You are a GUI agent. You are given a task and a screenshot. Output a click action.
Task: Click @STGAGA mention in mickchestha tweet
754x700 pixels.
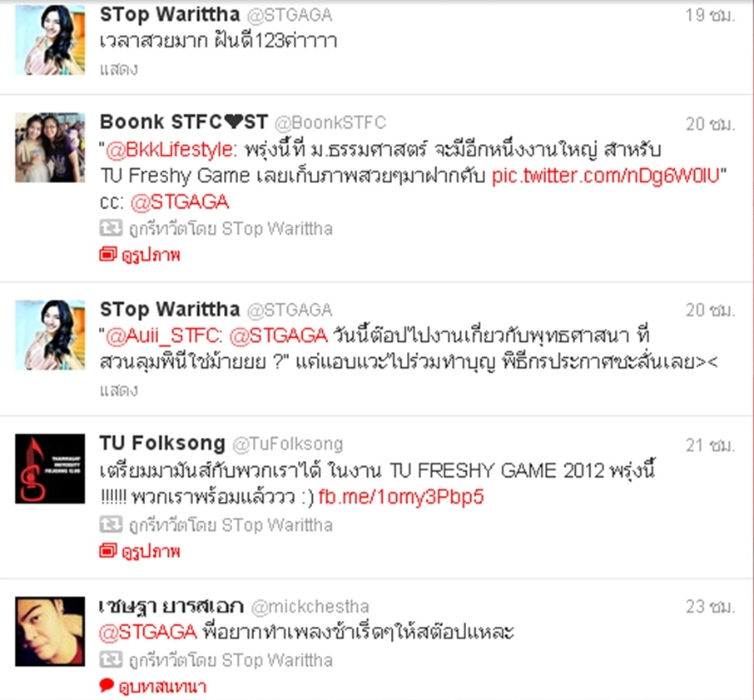coord(148,632)
